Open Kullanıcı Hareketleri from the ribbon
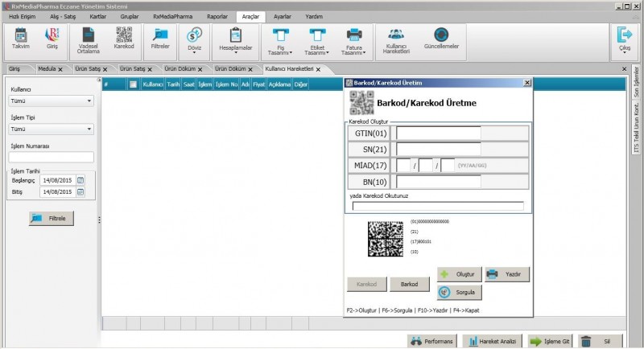Viewport: 644px width, 349px height. point(398,39)
